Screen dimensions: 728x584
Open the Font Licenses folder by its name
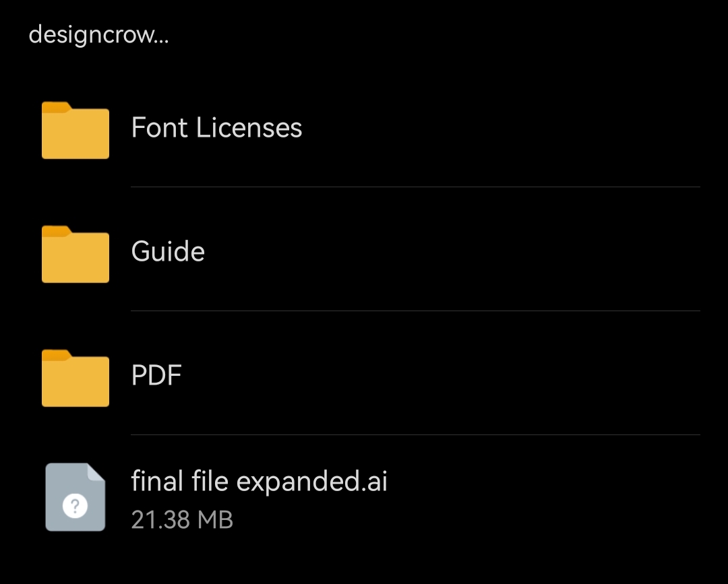(216, 128)
